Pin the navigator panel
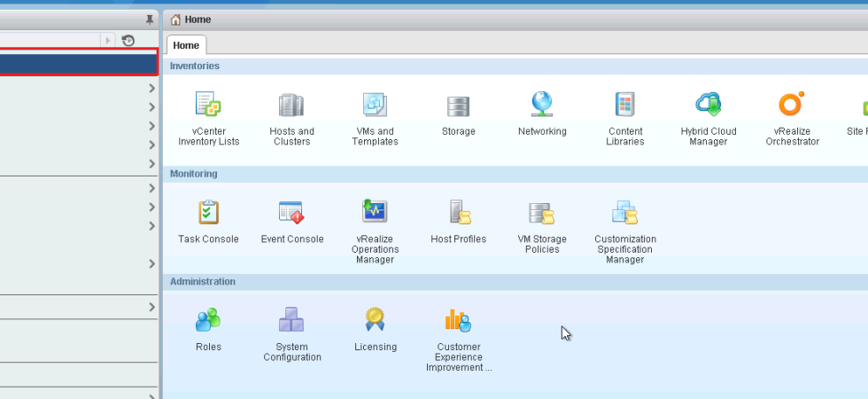 [149, 20]
